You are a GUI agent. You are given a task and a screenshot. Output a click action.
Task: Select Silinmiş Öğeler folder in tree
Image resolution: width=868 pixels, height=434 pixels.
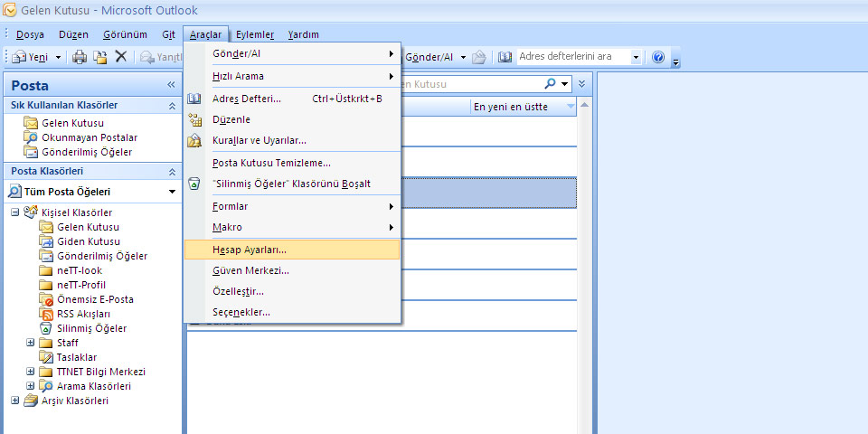(x=91, y=328)
